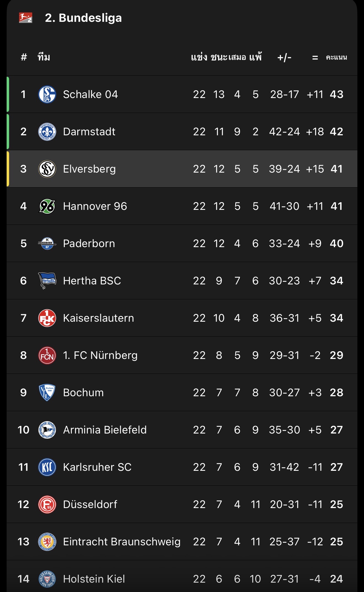Tap the Bochum VfL crest

(x=47, y=392)
